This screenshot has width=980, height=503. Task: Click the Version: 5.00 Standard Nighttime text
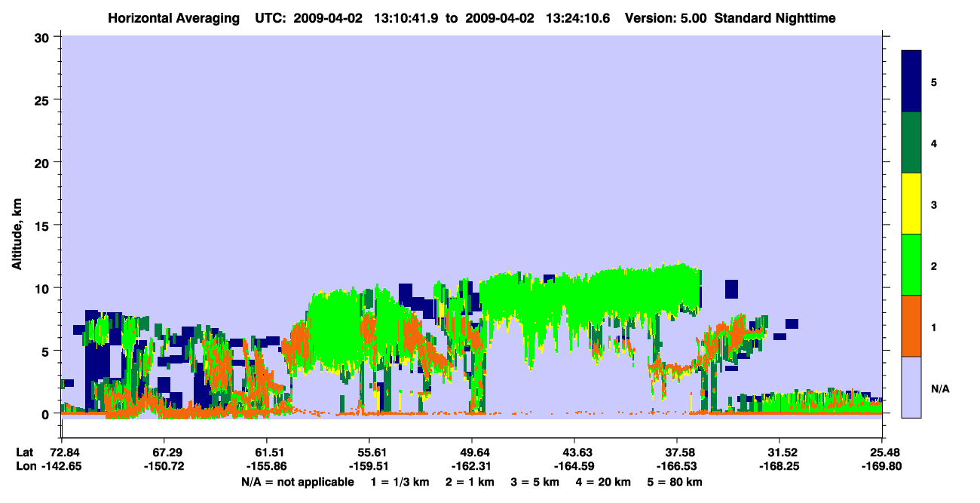click(x=730, y=17)
